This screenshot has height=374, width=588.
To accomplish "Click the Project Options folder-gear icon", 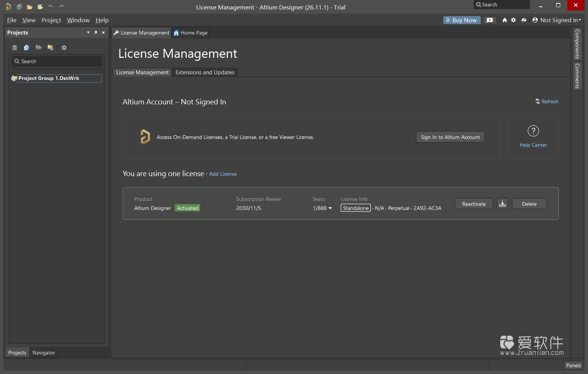I will pos(50,48).
